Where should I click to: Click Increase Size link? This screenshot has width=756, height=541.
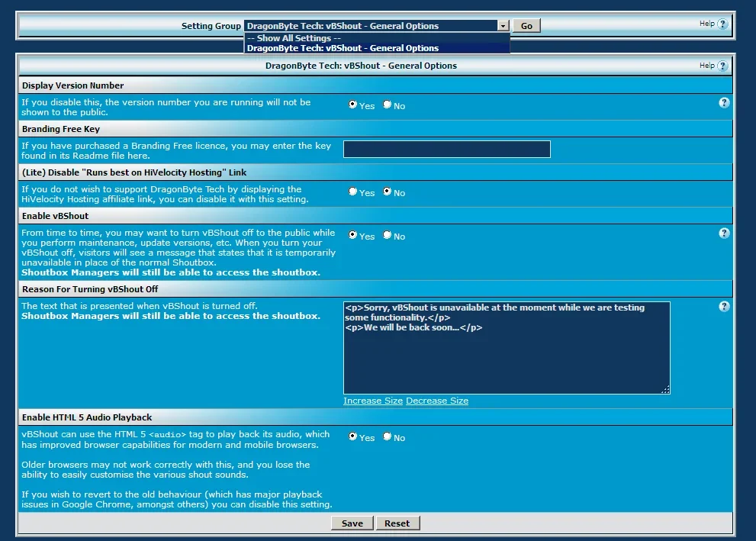tap(373, 401)
